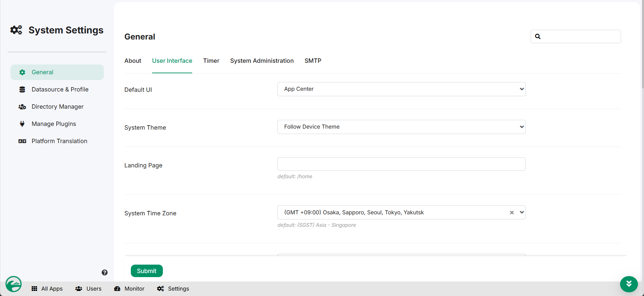Click the Manage Plugins plug icon
The image size is (644, 296).
(x=22, y=124)
